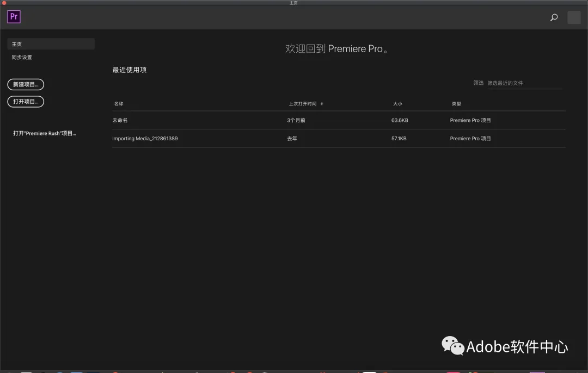Focus the 筛选最近的文件 filter field
The height and width of the screenshot is (373, 588).
point(524,83)
